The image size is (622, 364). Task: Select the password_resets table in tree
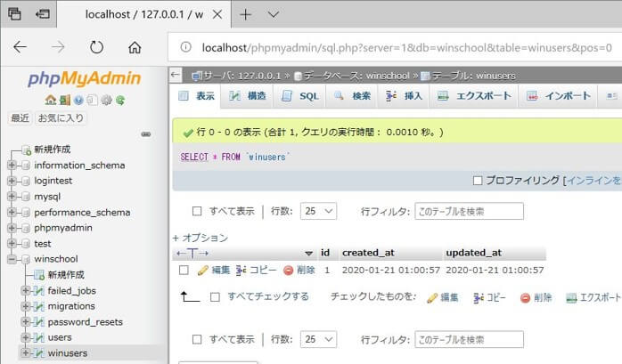click(86, 321)
